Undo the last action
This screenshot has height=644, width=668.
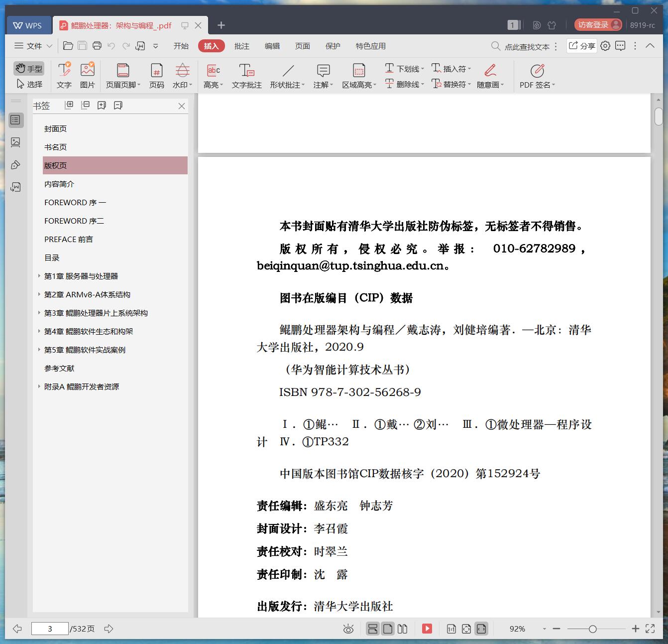coord(111,46)
